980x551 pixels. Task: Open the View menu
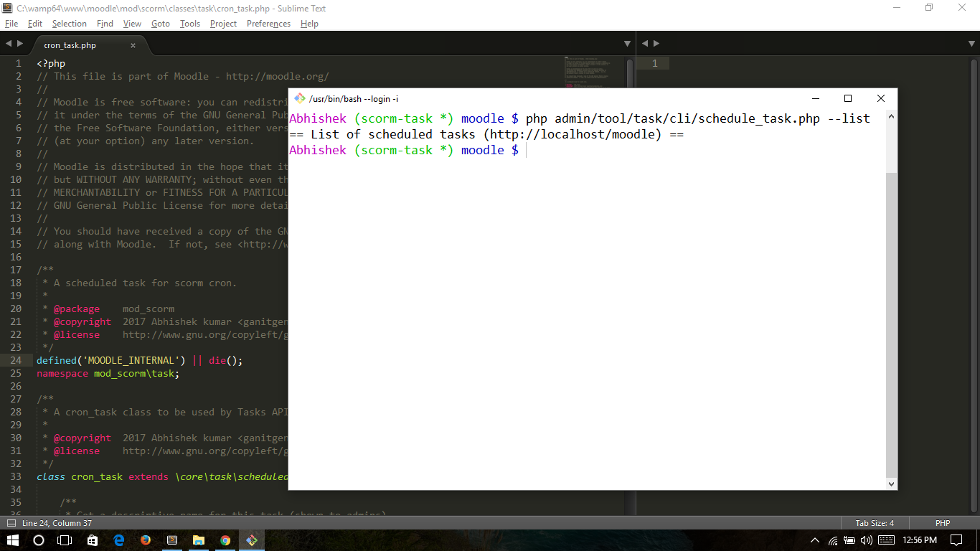[132, 24]
